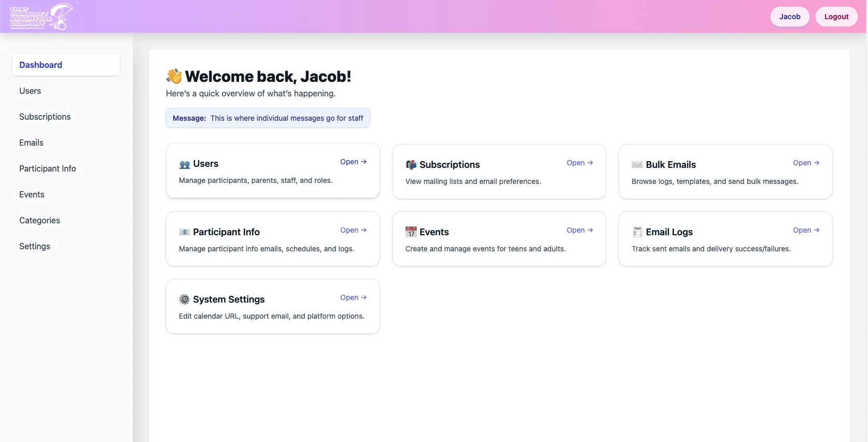Click the Bulk Emails envelope icon
The height and width of the screenshot is (442, 868).
[x=637, y=165]
